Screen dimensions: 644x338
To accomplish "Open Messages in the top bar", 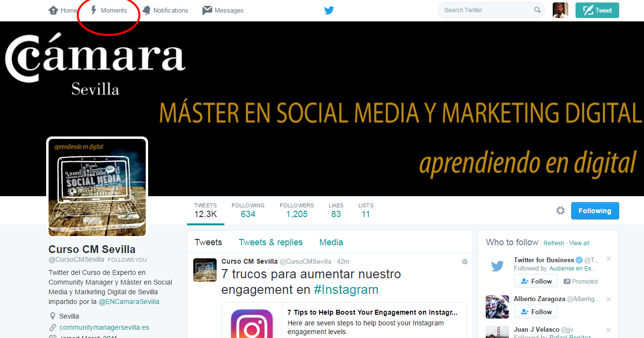I will 223,10.
